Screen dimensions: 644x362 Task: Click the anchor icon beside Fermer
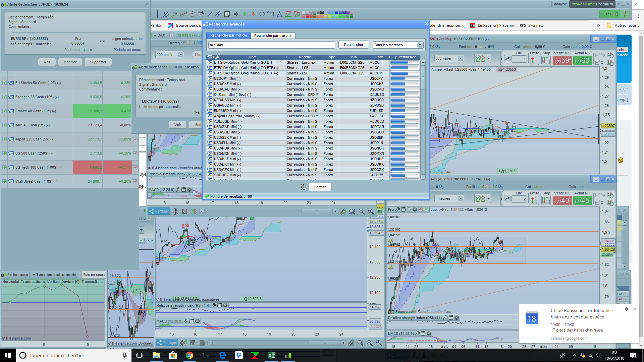[x=303, y=187]
